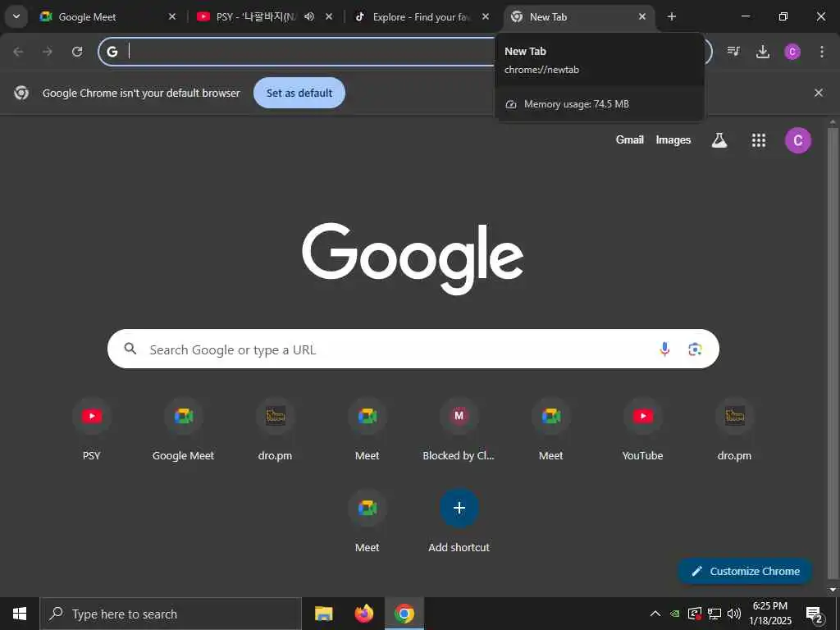Image resolution: width=840 pixels, height=630 pixels.
Task: Close the New Tab tab
Action: tap(641, 16)
